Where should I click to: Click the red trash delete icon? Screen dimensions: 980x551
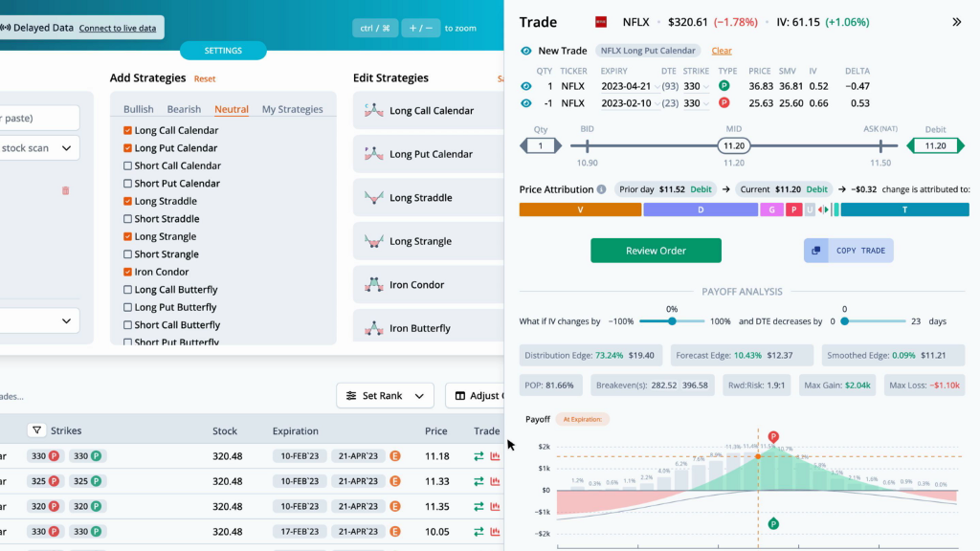(66, 190)
